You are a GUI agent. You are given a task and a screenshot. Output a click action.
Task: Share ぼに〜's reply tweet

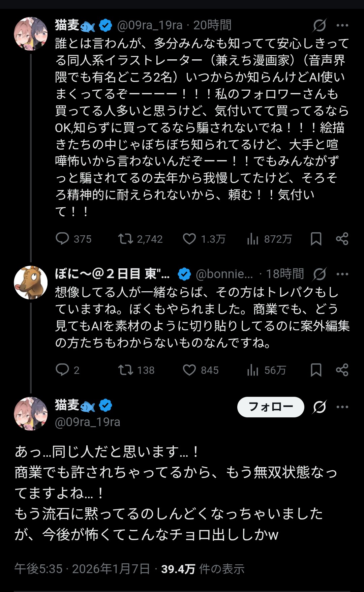(x=342, y=370)
